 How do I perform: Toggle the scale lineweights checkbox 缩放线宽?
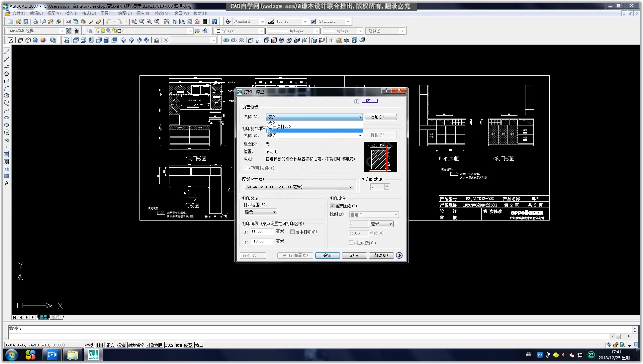(351, 243)
